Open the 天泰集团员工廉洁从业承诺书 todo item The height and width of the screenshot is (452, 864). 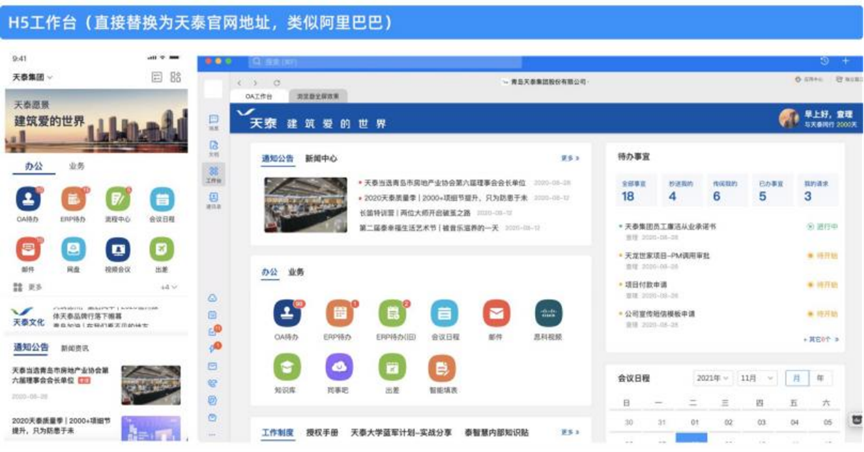click(670, 227)
